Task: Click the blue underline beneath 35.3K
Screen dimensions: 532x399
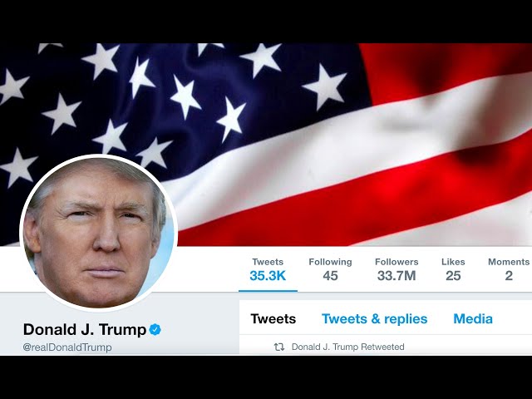Action: [x=268, y=291]
